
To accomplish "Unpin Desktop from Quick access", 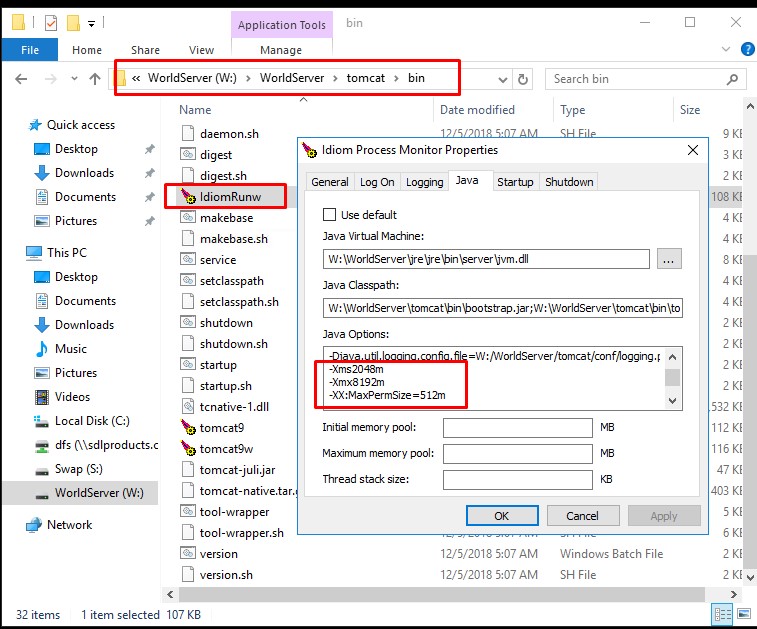I will (150, 149).
